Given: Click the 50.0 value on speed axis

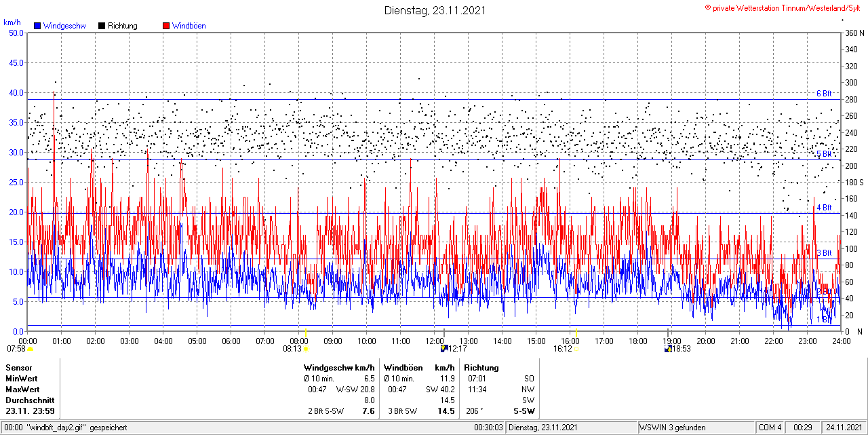Looking at the screenshot, I should [16, 33].
